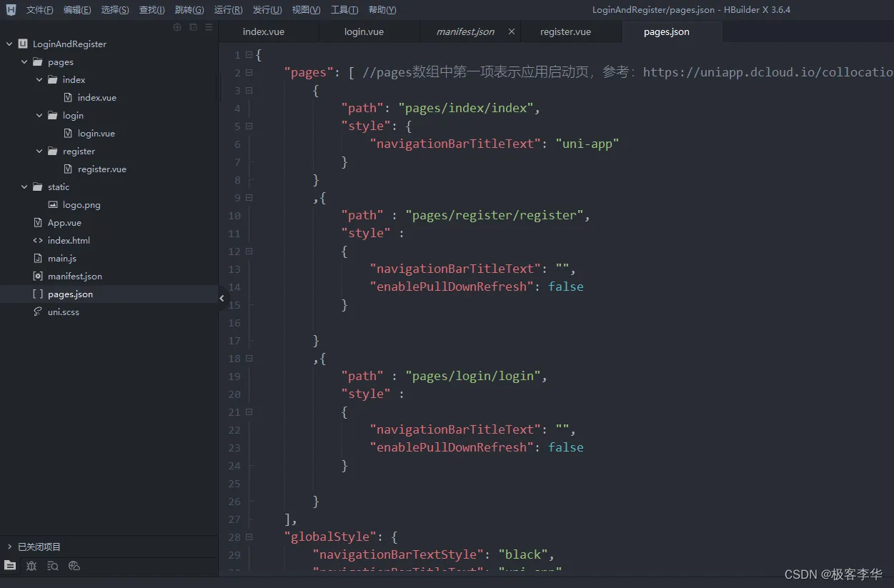Open the search-in-files icon at the bottom of the sidebar

point(53,566)
